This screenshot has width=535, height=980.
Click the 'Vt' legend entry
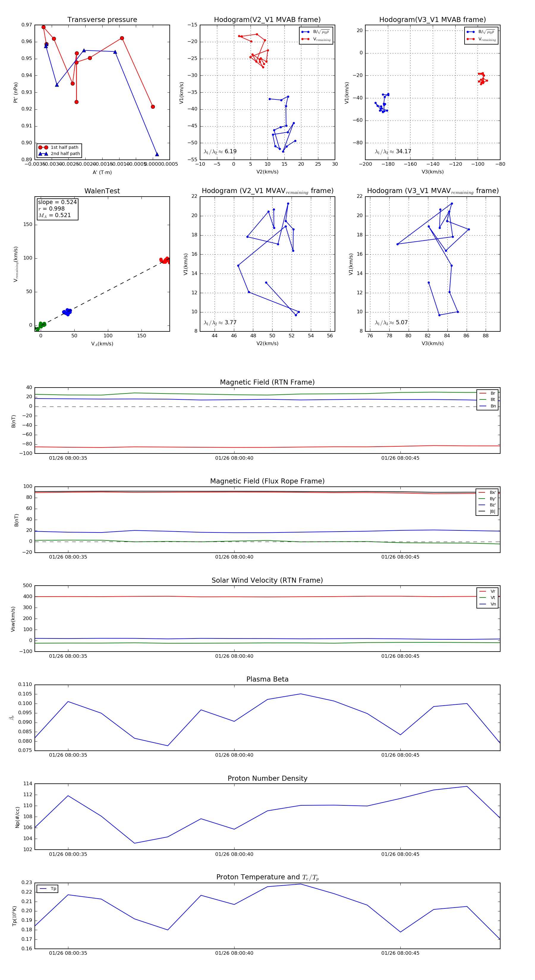click(x=487, y=598)
